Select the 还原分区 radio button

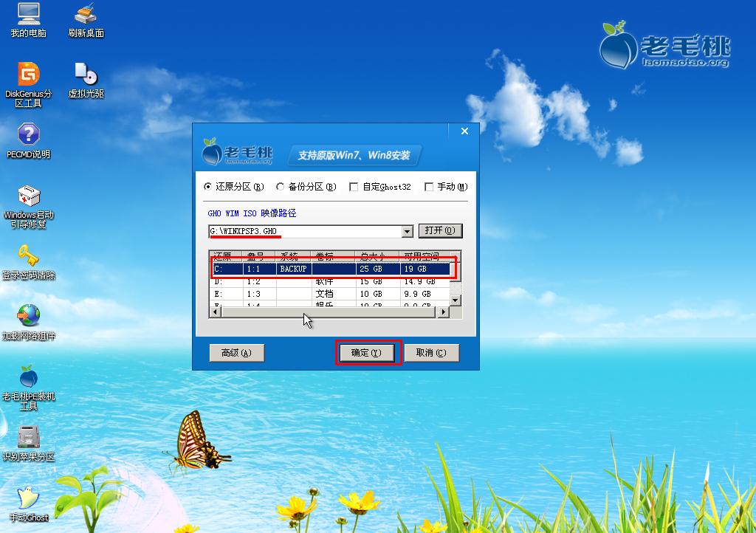click(x=208, y=187)
